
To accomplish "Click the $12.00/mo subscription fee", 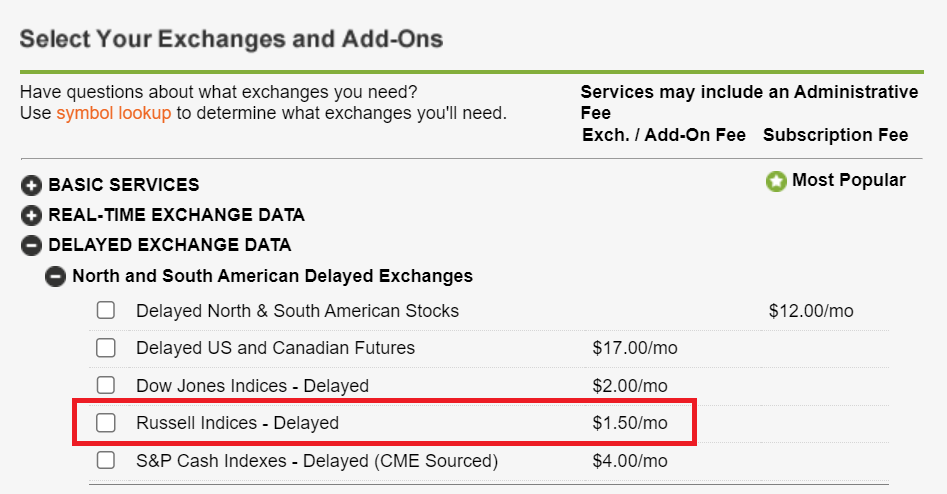I will click(811, 311).
